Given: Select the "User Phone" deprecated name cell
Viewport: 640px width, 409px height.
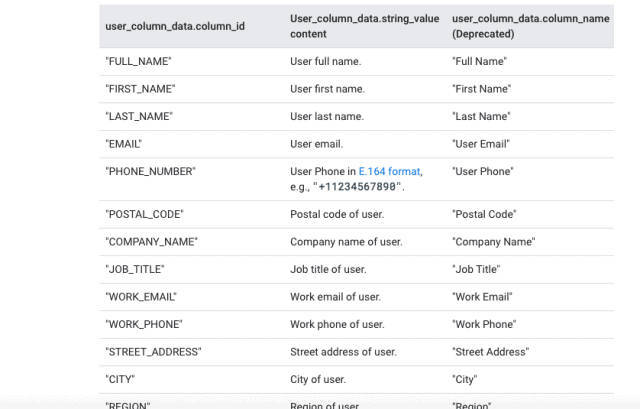Looking at the screenshot, I should (x=483, y=172).
